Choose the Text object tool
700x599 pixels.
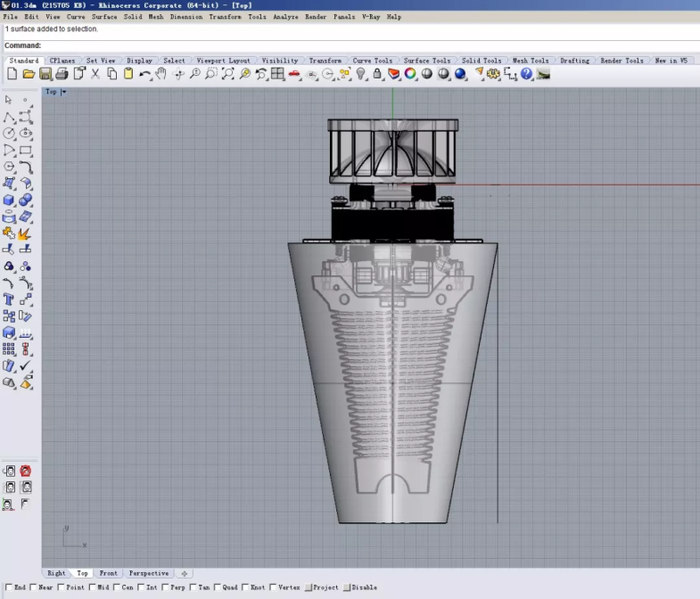[x=9, y=299]
